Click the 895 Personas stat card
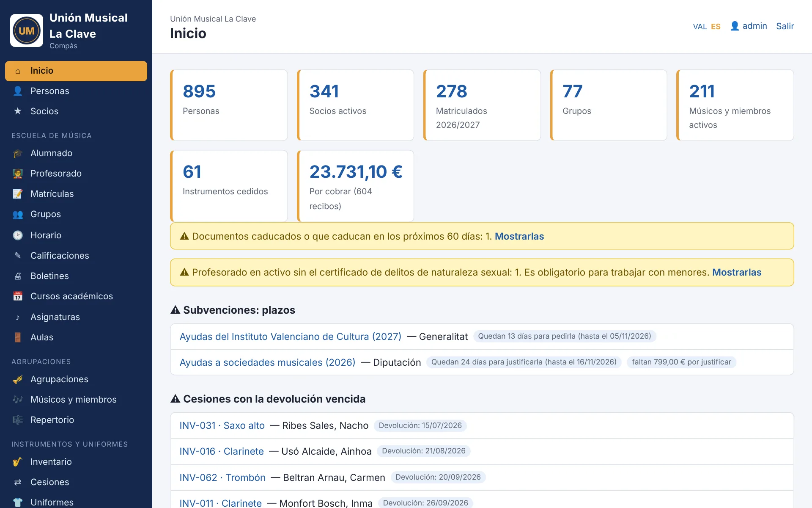Screen dimensions: 812x508 229,105
